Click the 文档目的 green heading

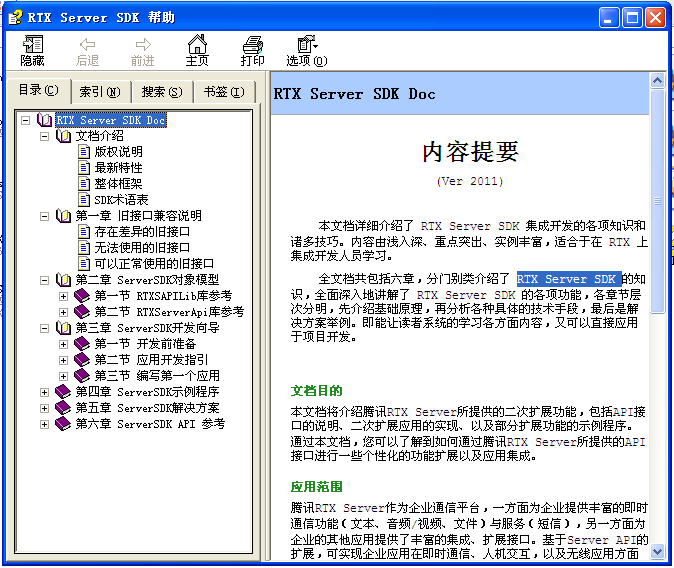click(x=316, y=391)
